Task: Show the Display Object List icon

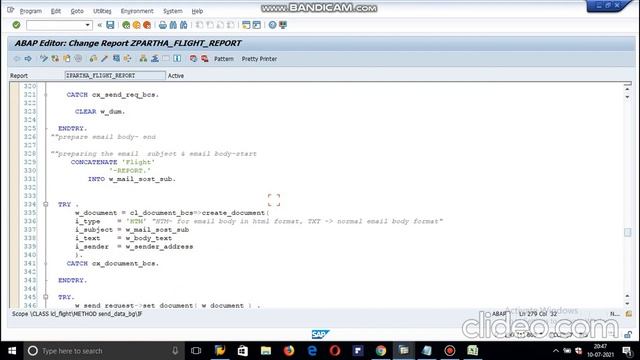Action: click(x=143, y=59)
